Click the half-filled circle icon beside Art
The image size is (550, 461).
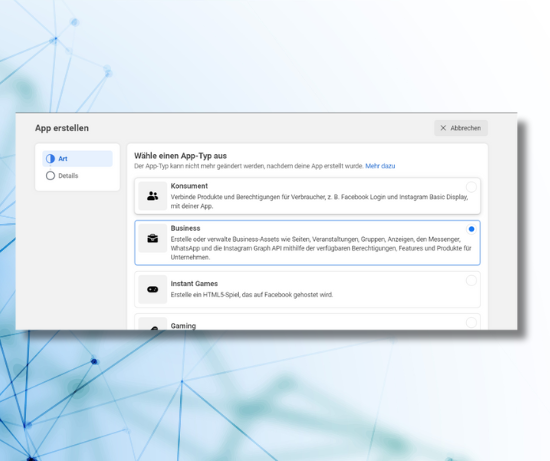tap(51, 159)
